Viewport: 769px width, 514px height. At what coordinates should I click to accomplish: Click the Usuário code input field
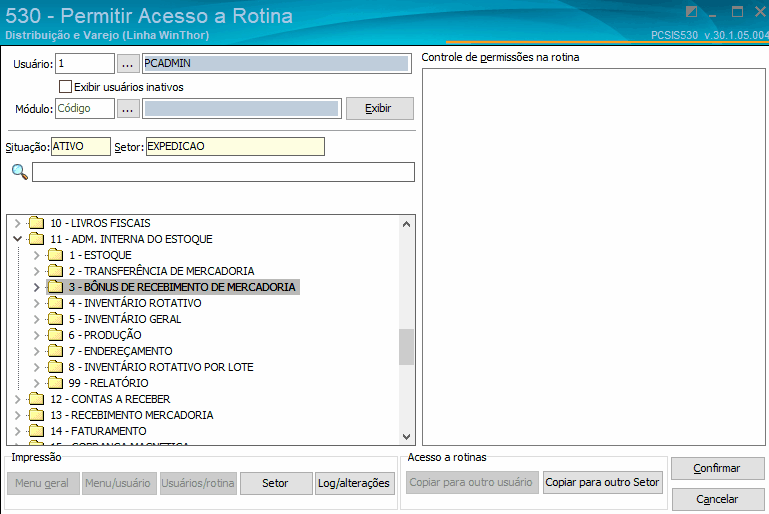[85, 64]
